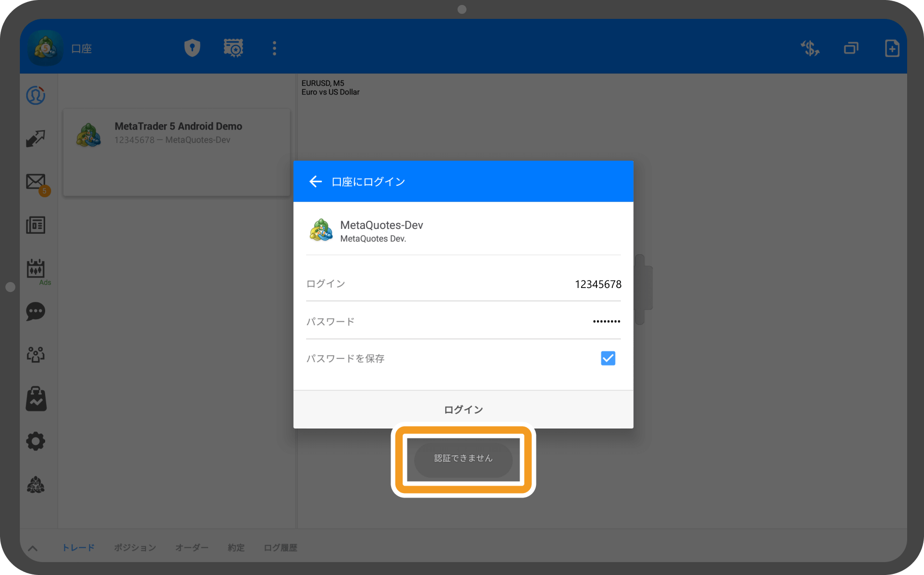Switch to the オーダー tab
This screenshot has height=575, width=924.
pos(192,548)
